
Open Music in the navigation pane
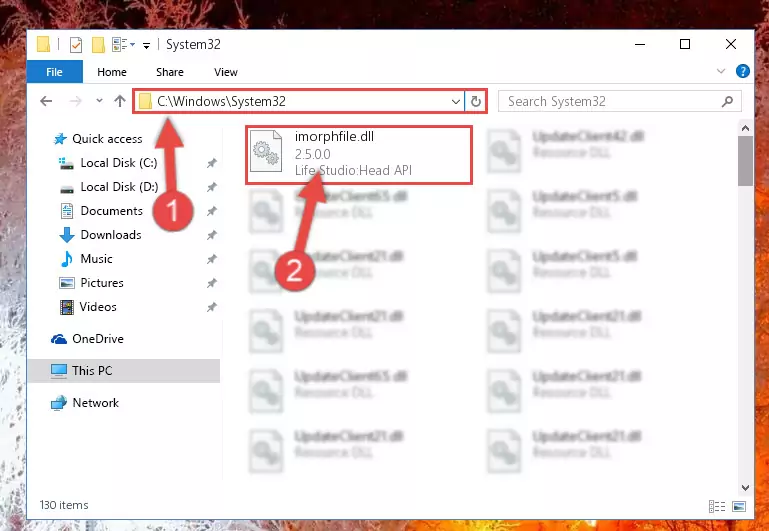(96, 259)
